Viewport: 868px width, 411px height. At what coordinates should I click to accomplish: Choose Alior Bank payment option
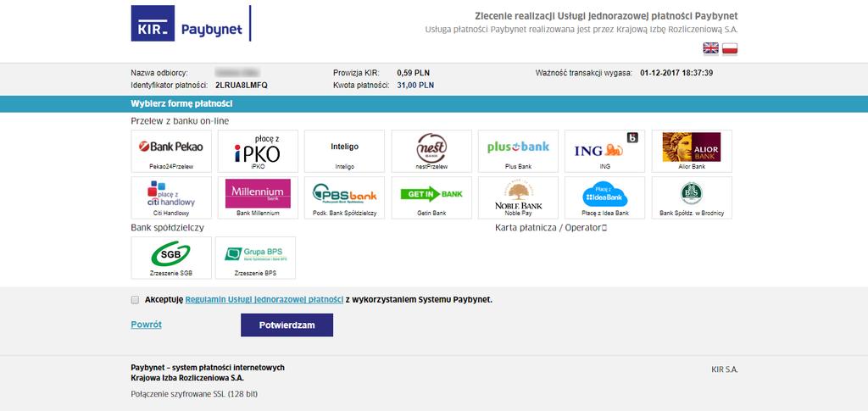pyautogui.click(x=692, y=151)
